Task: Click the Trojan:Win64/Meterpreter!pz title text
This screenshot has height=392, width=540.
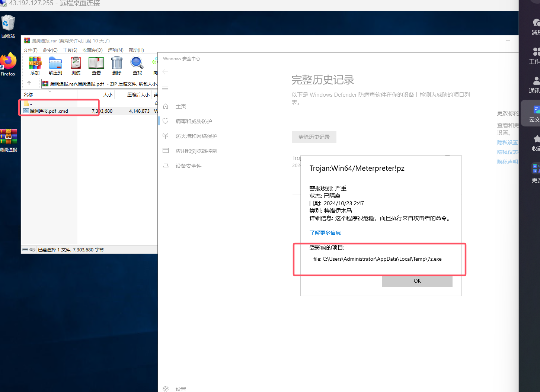Action: pos(357,168)
